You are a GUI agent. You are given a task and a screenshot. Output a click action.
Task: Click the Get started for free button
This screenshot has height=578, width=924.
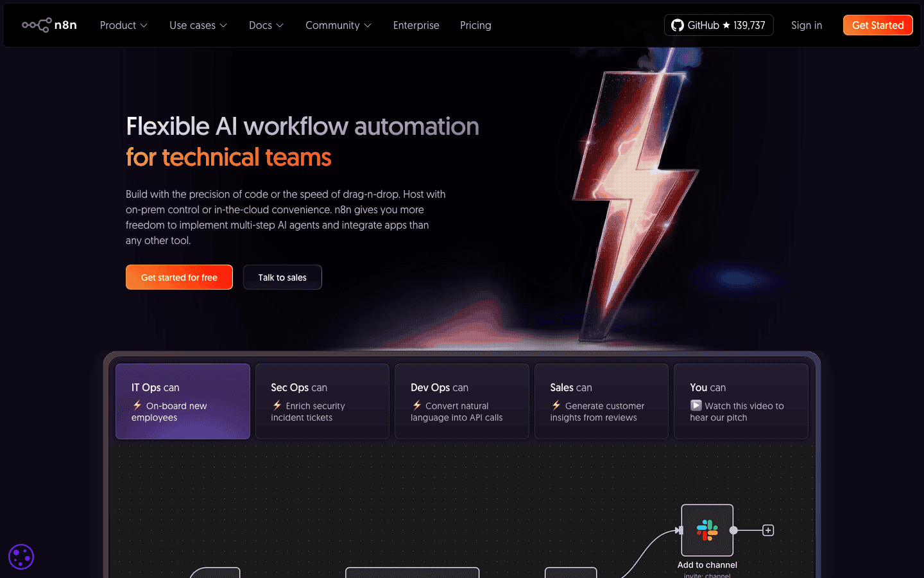click(179, 277)
